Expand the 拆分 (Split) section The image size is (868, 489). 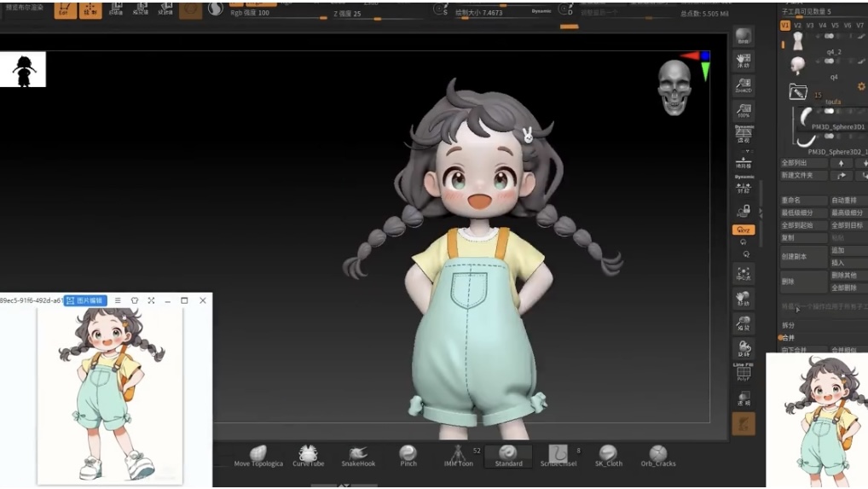coord(788,325)
